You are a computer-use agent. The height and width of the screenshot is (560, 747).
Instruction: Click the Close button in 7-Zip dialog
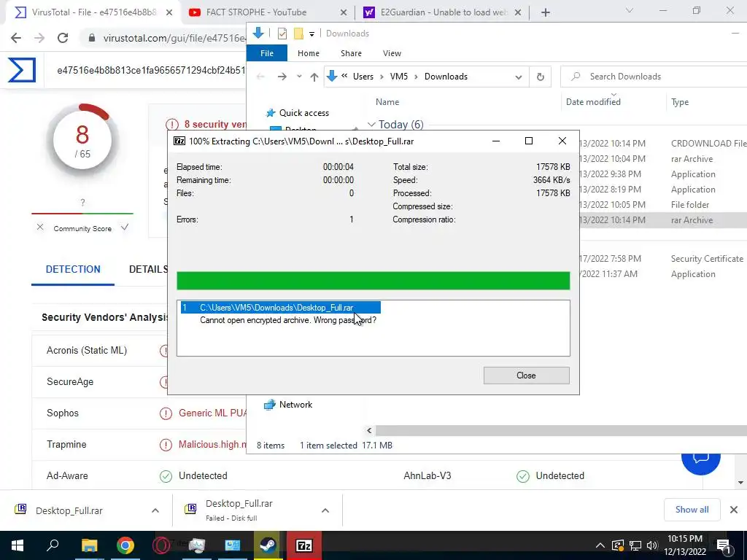point(526,376)
